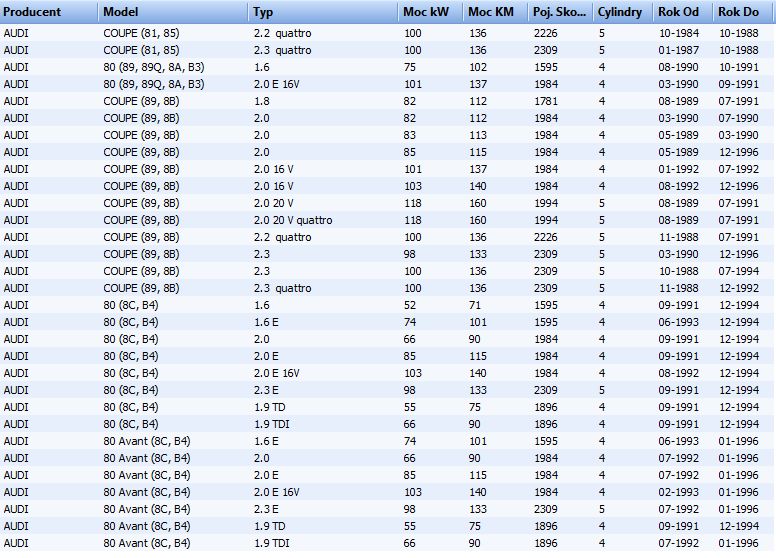Select 'COUPE (89, 8B)' in the 83 kW row
Screen dimensions: 776x558
(142, 135)
